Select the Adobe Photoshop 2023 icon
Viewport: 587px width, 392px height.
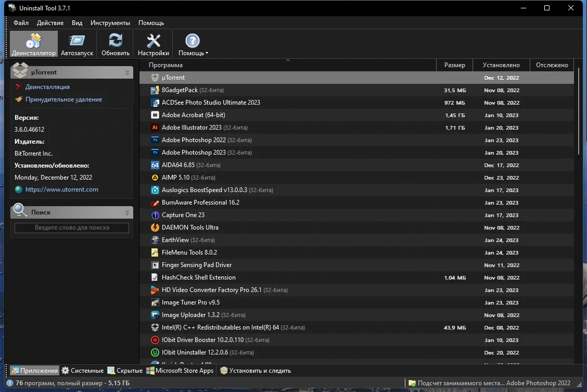click(x=155, y=153)
